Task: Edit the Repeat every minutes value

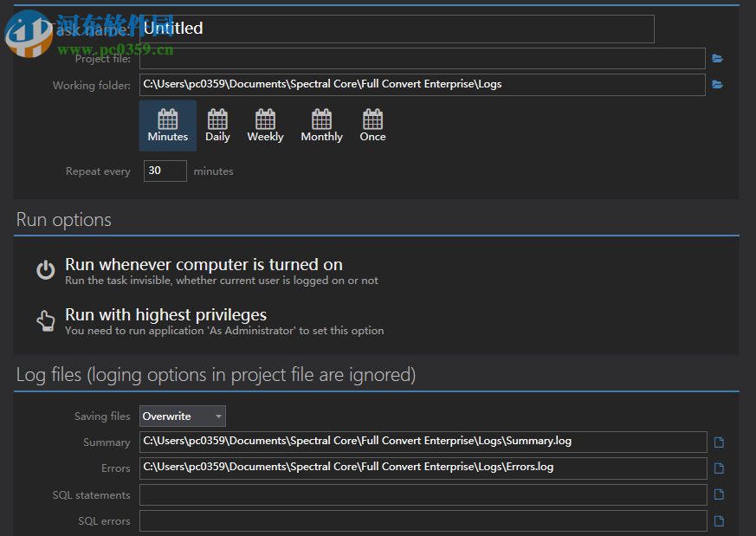Action: 165,171
